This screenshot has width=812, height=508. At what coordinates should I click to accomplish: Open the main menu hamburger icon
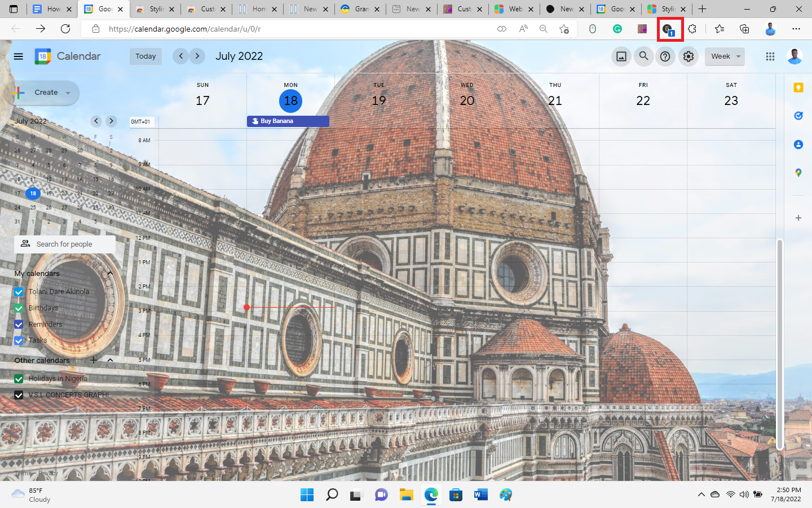(19, 56)
